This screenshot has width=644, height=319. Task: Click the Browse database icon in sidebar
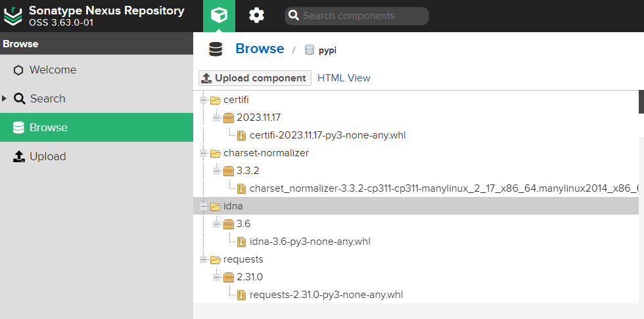pyautogui.click(x=18, y=127)
